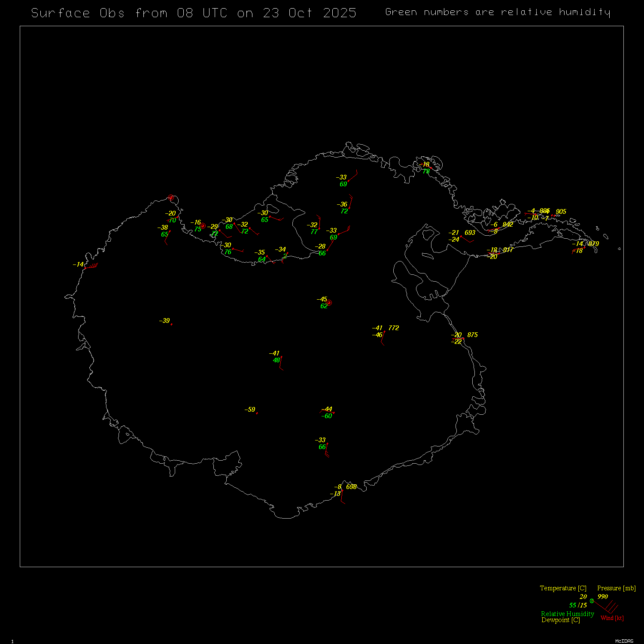This screenshot has width=644, height=644.
Task: Select the multi-flag wind barb near -14 on west coast
Action: [x=92, y=266]
